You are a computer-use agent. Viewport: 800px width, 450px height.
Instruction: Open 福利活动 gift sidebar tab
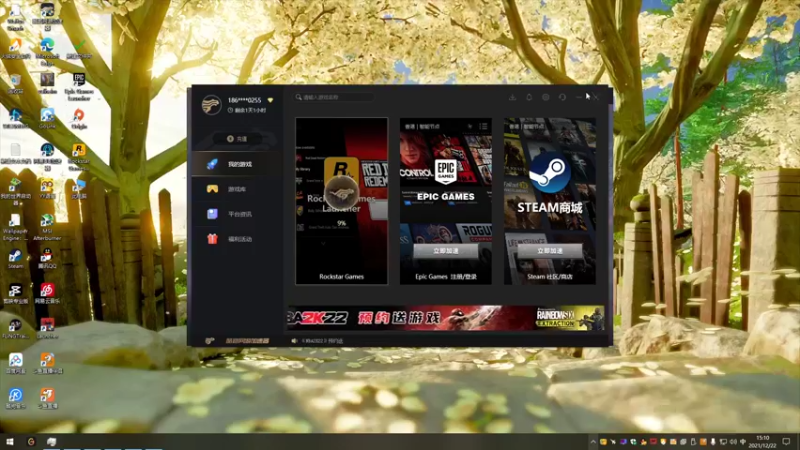coord(235,239)
